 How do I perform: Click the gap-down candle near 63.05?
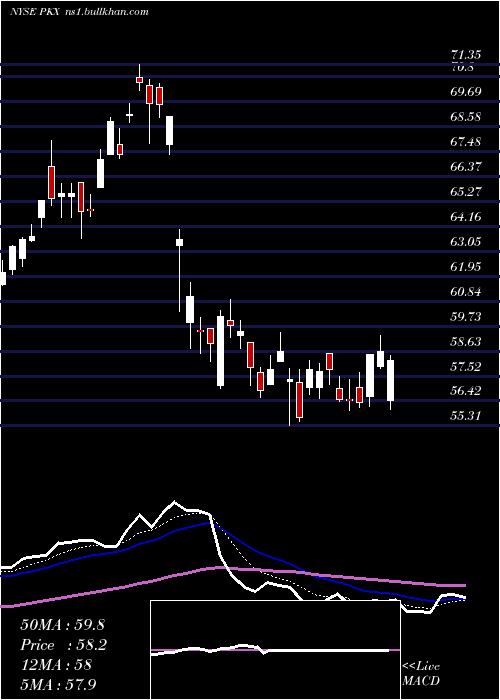pyautogui.click(x=179, y=271)
